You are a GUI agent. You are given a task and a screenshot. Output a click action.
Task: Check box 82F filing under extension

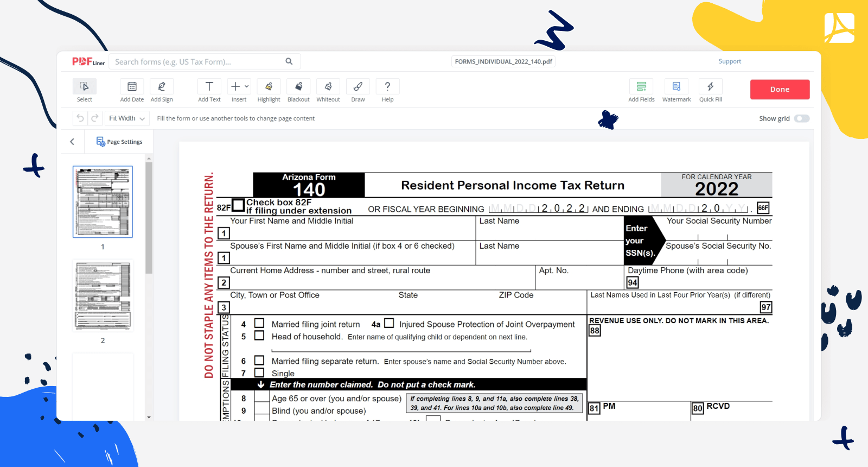pyautogui.click(x=238, y=205)
